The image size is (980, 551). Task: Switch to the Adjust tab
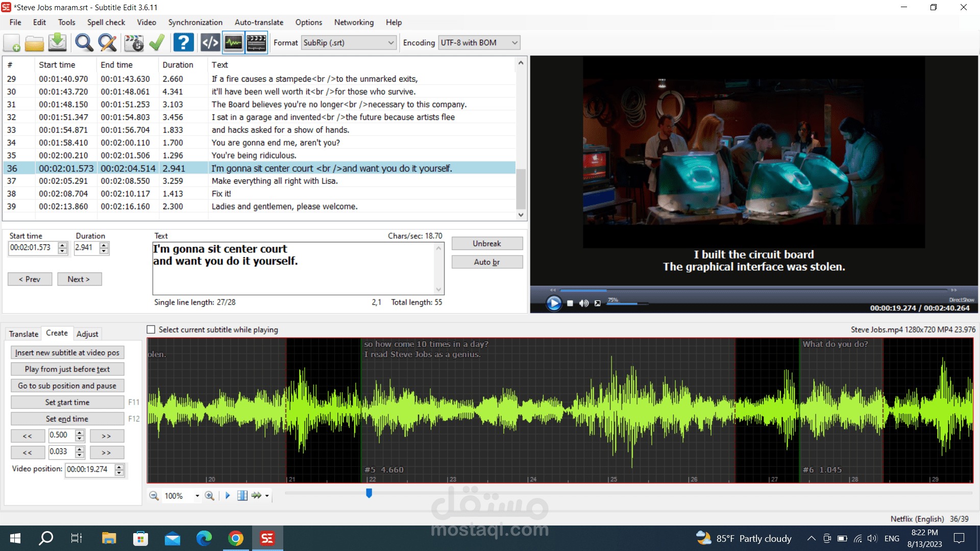[x=87, y=334]
